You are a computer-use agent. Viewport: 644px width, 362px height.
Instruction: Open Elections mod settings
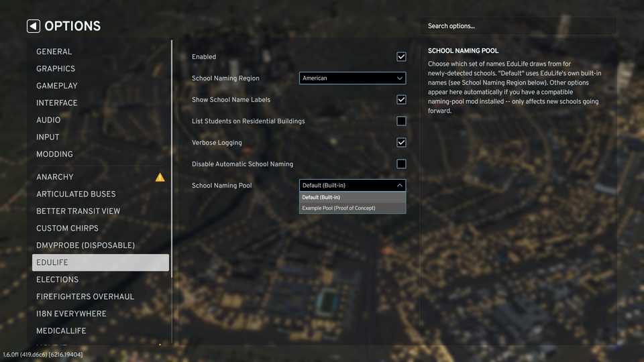(100, 280)
